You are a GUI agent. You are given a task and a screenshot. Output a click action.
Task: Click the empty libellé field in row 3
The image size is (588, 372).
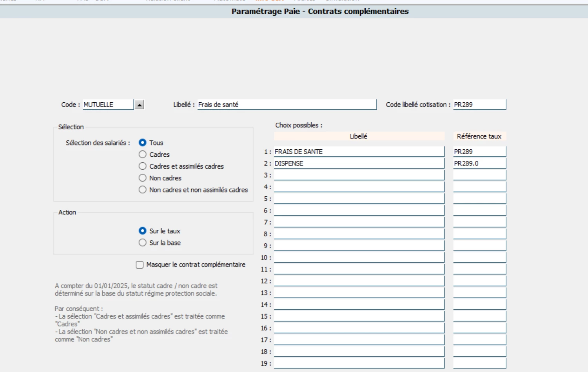click(x=359, y=175)
